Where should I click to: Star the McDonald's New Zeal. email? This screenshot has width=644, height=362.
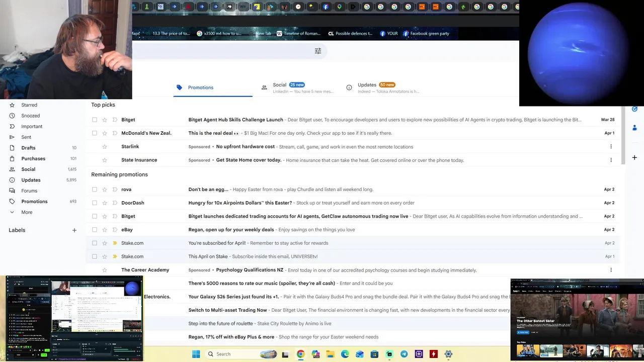(105, 133)
